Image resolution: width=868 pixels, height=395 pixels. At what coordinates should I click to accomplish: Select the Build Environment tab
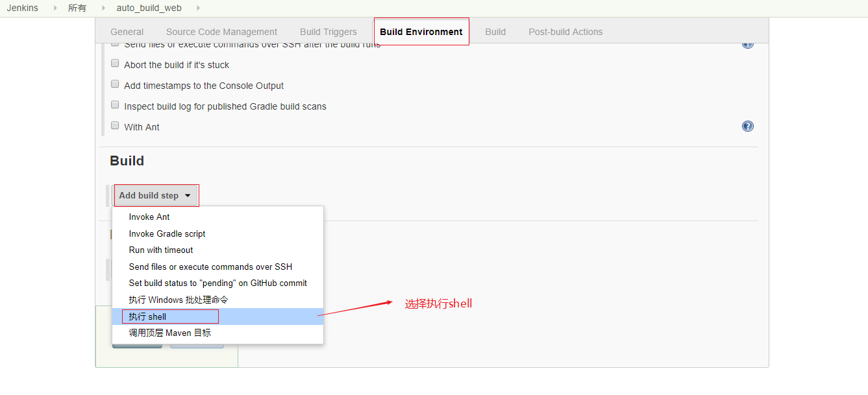click(421, 32)
